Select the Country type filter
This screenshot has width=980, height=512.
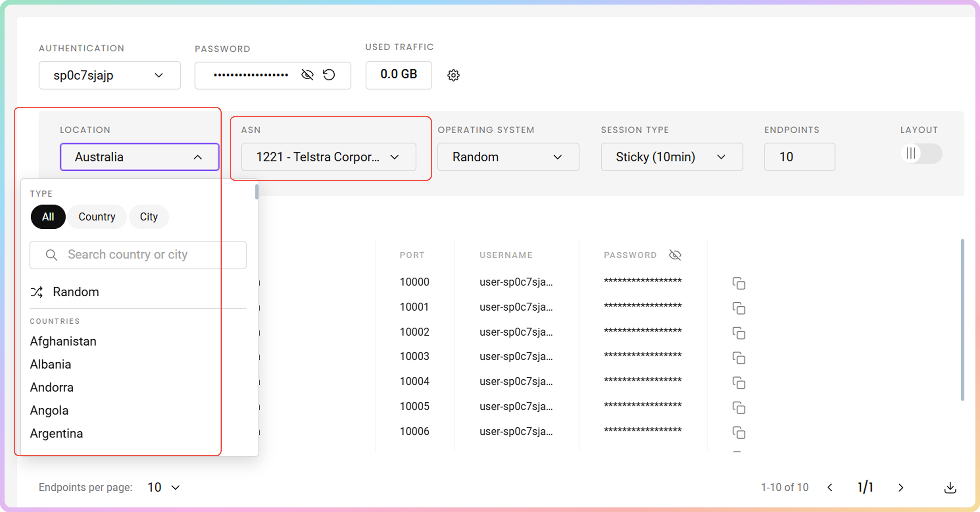tap(97, 216)
